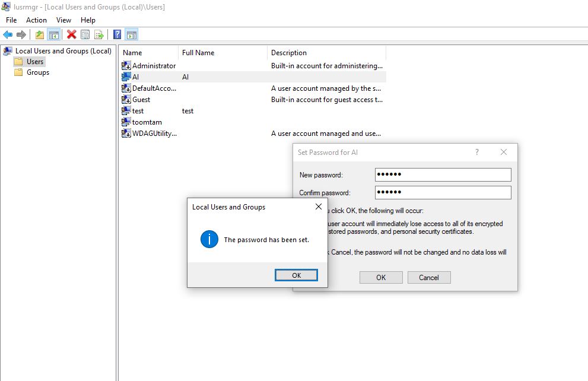Select the Groups tree node

38,72
